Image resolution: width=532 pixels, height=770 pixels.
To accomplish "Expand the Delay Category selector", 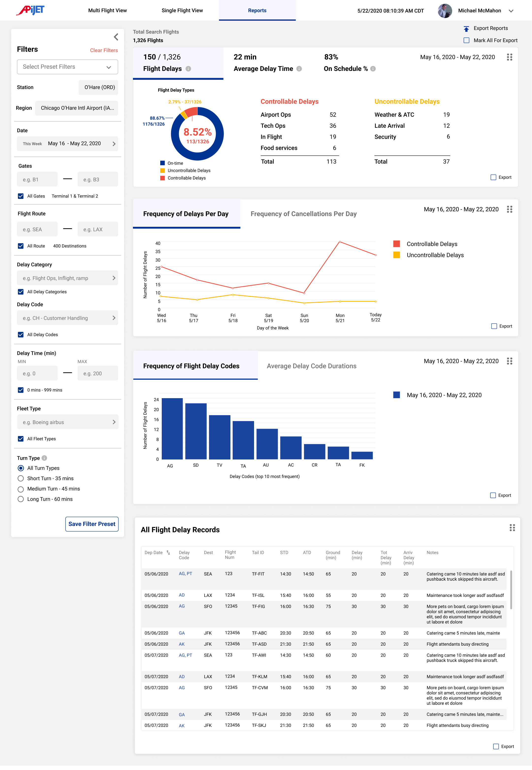I will tap(67, 278).
